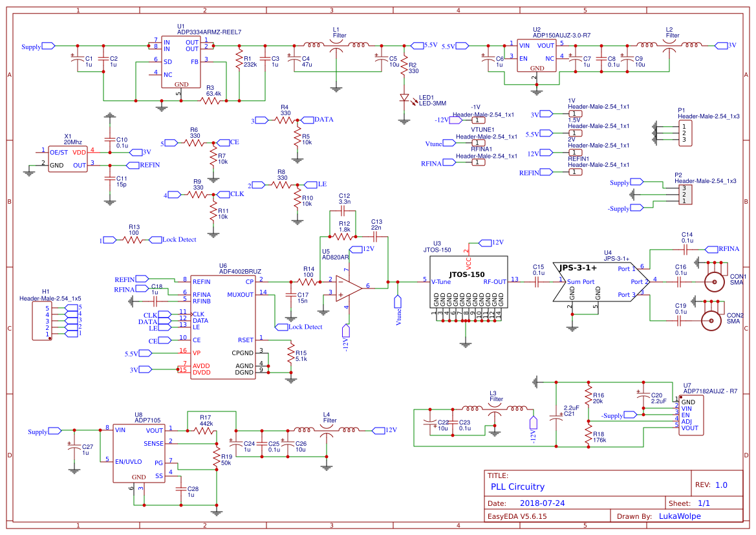Click the EasyEDA V5.6.15 text
Viewport: 756px width, 535px height.
(517, 516)
